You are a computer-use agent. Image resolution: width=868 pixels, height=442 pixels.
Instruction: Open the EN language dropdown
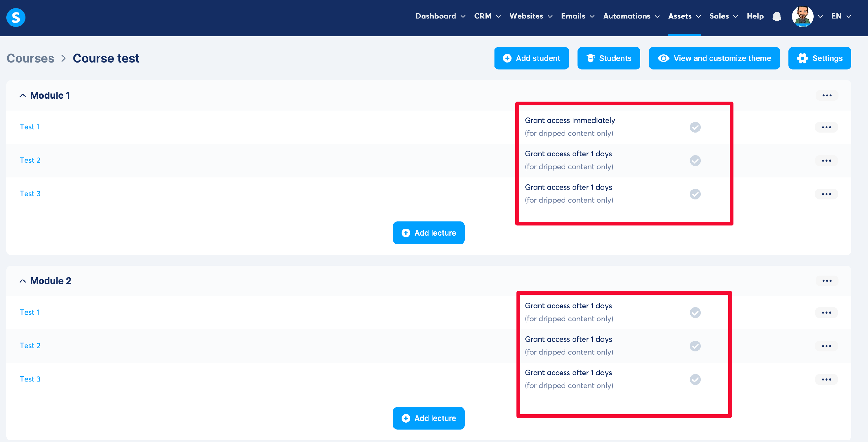841,16
